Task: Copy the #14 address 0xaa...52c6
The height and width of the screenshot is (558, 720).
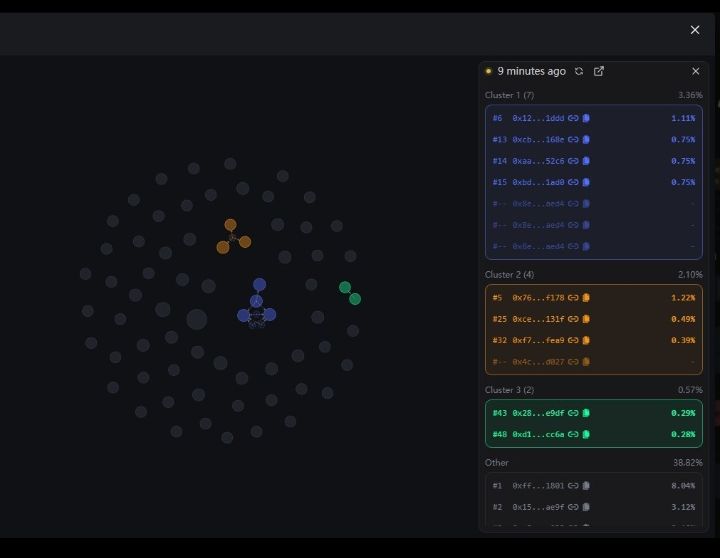Action: click(587, 161)
